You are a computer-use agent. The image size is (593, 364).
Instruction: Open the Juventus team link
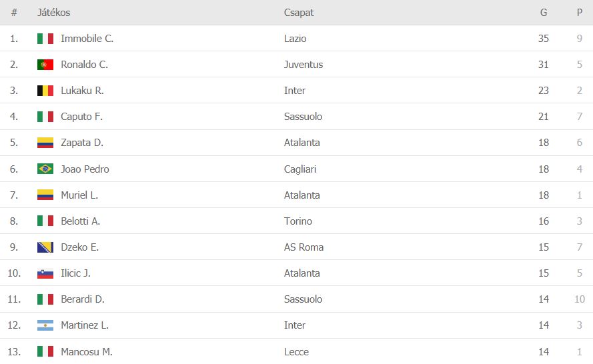coord(304,65)
